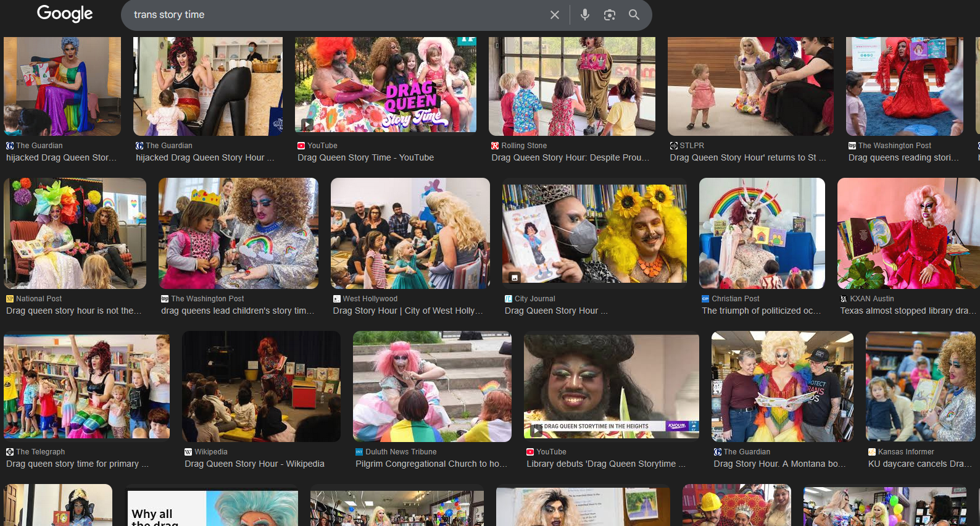The image size is (980, 526).
Task: Click the Kansas Informer source favicon
Action: 872,452
